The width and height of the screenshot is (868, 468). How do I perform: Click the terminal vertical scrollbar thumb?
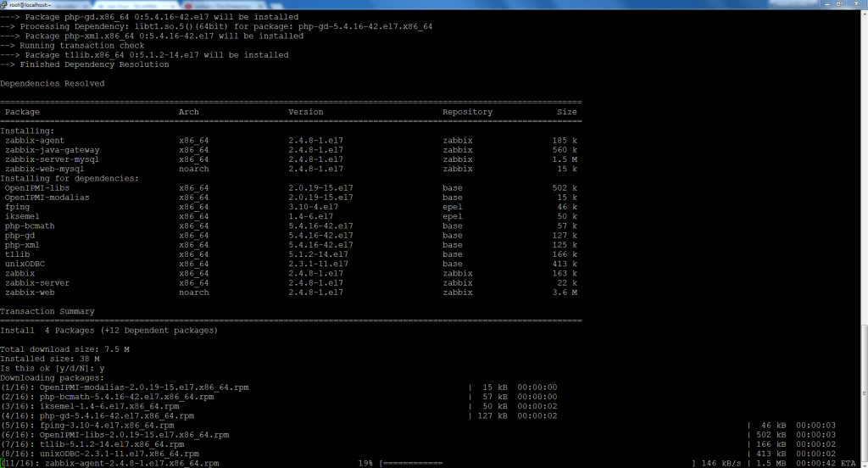pos(864,393)
